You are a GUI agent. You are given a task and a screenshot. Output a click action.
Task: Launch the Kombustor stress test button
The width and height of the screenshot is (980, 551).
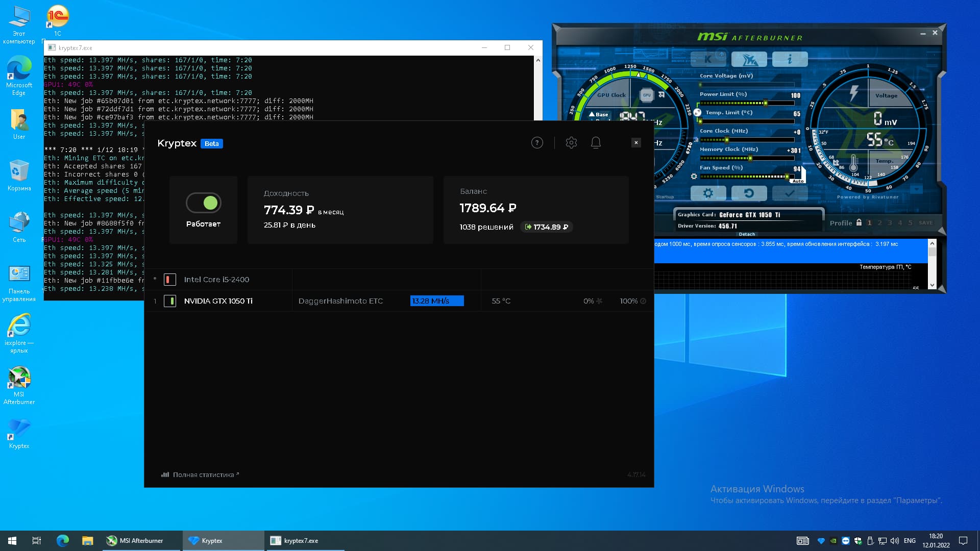tap(708, 59)
